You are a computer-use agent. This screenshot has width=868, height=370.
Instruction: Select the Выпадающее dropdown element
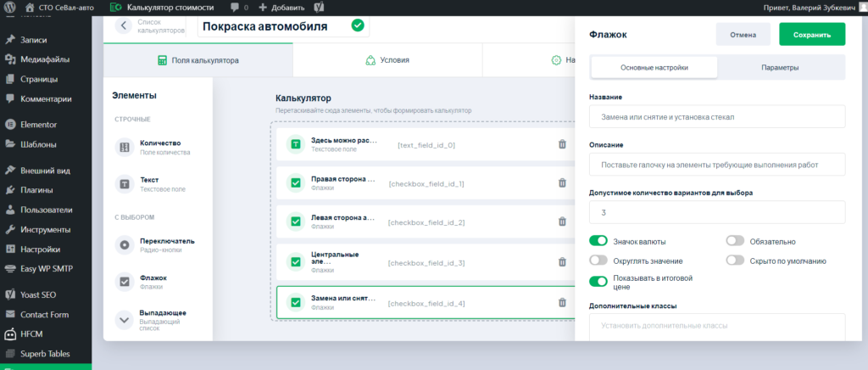(x=157, y=320)
